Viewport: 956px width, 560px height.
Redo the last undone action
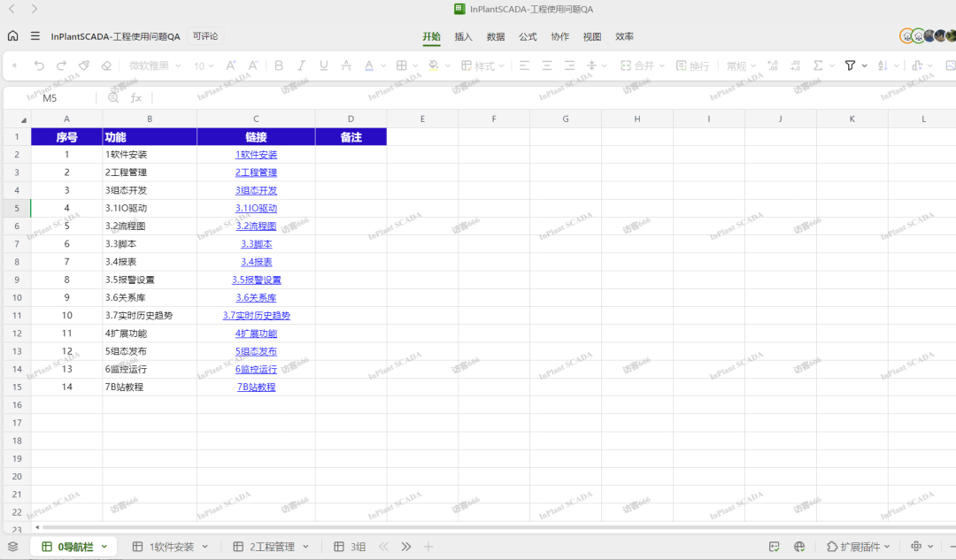tap(62, 65)
